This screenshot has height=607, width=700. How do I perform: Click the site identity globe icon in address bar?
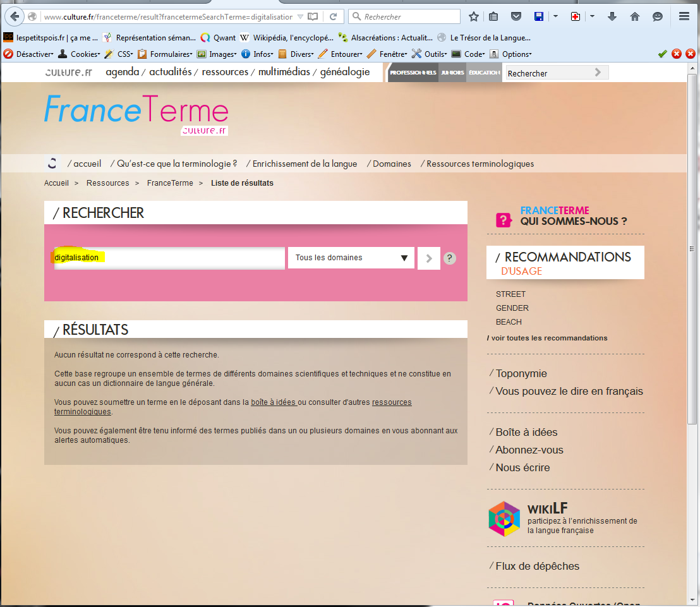pyautogui.click(x=32, y=16)
